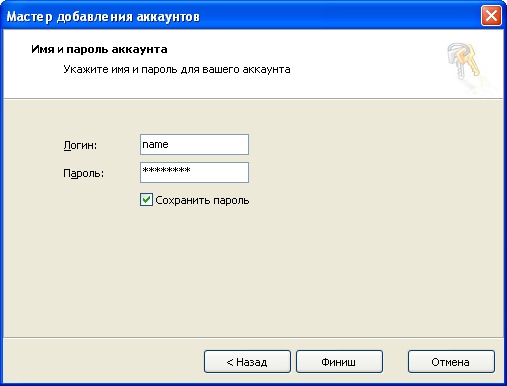507x386 pixels.
Task: Close the Мастер добавления аккаунтов window
Action: [491, 16]
